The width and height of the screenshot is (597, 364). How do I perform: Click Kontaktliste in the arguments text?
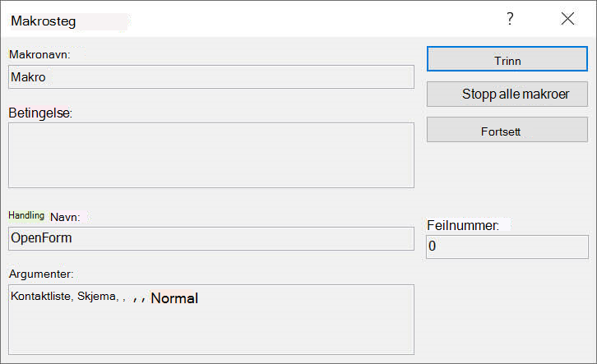tap(42, 296)
